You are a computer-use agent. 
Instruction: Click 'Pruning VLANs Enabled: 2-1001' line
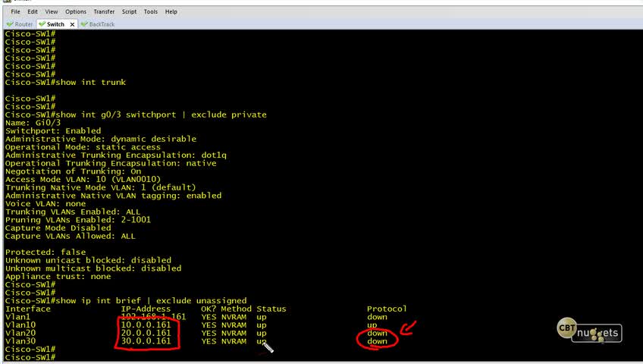78,220
